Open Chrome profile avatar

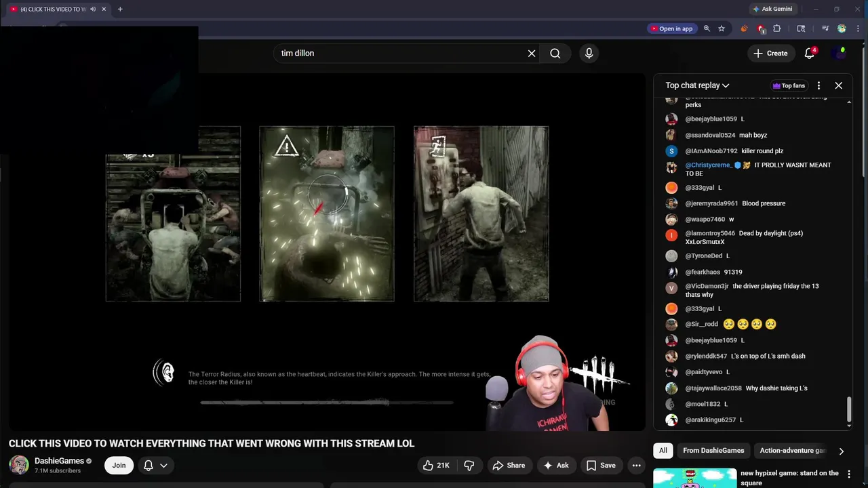(x=842, y=28)
